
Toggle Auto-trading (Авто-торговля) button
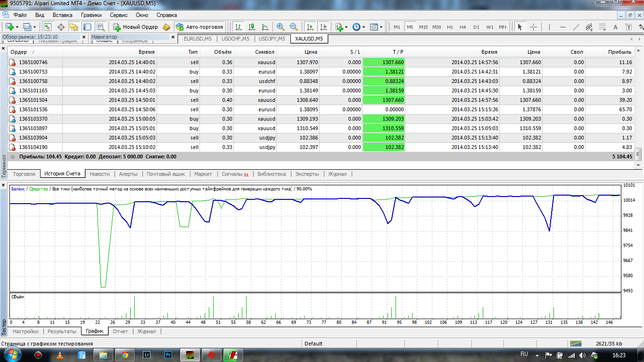pos(199,27)
